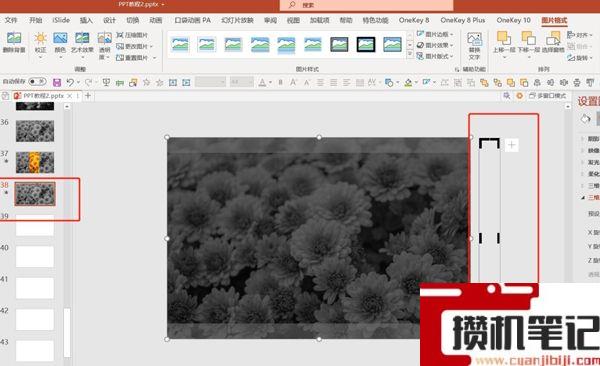
Task: Click the Compress Pictures (压缩图片) button
Action: [132, 35]
